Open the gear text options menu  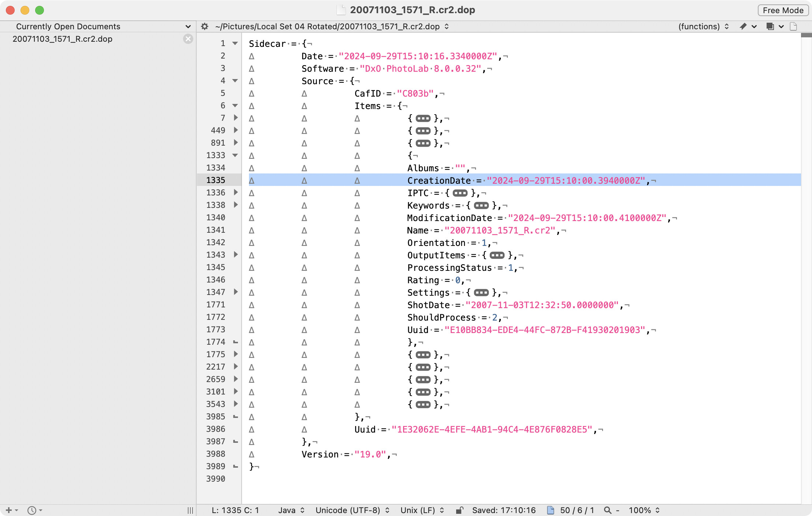205,26
